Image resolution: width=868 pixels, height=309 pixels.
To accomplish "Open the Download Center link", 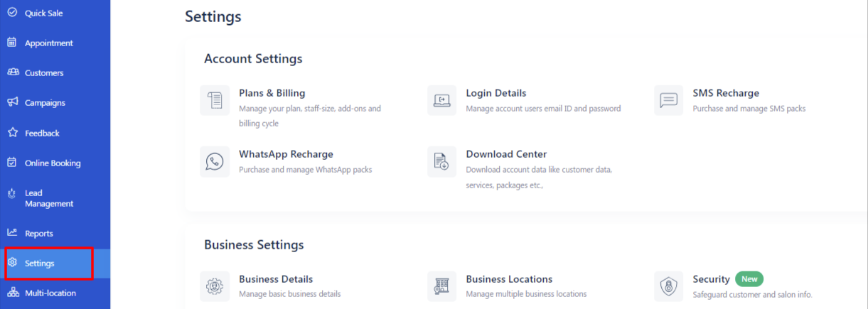I will click(x=506, y=154).
